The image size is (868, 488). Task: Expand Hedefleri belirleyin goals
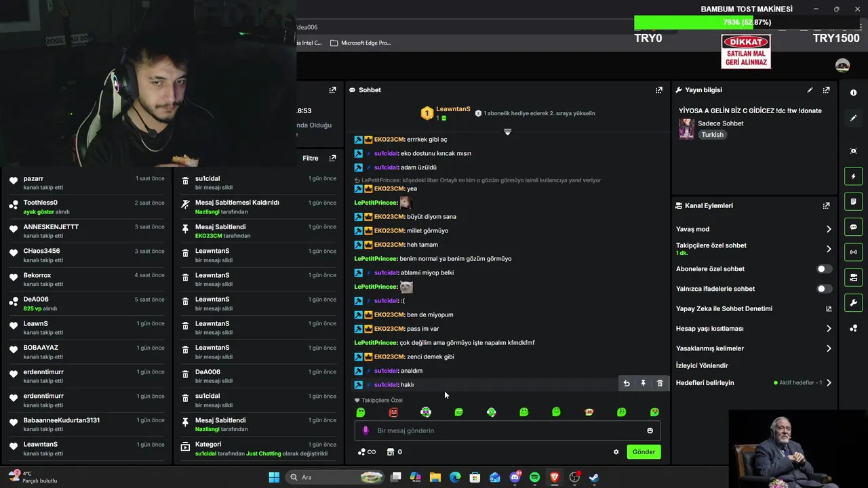point(829,383)
